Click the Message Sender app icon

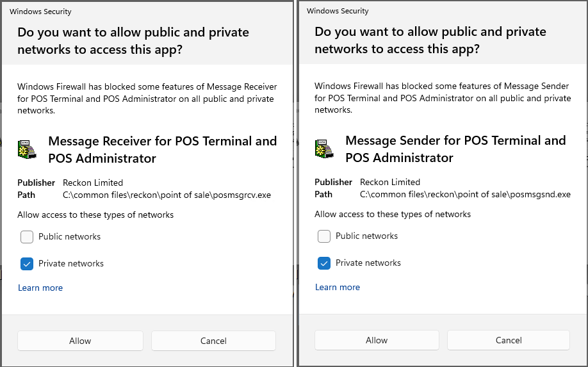tap(324, 149)
